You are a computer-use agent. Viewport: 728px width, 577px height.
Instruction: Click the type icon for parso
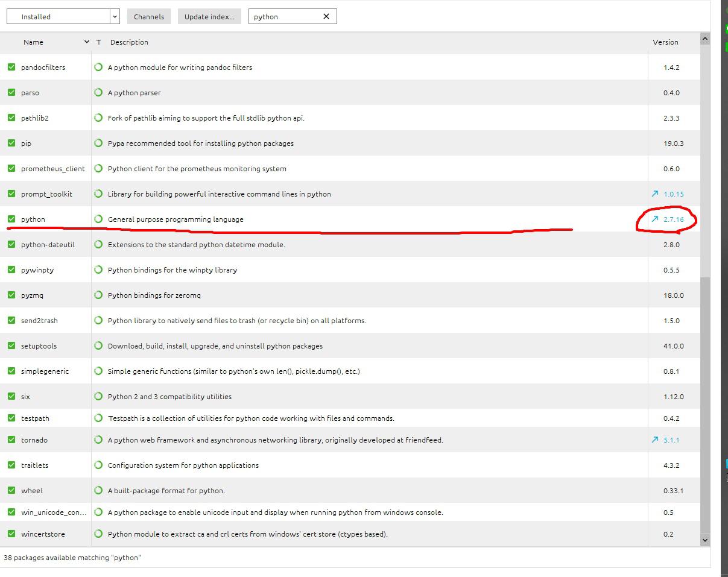(x=98, y=92)
